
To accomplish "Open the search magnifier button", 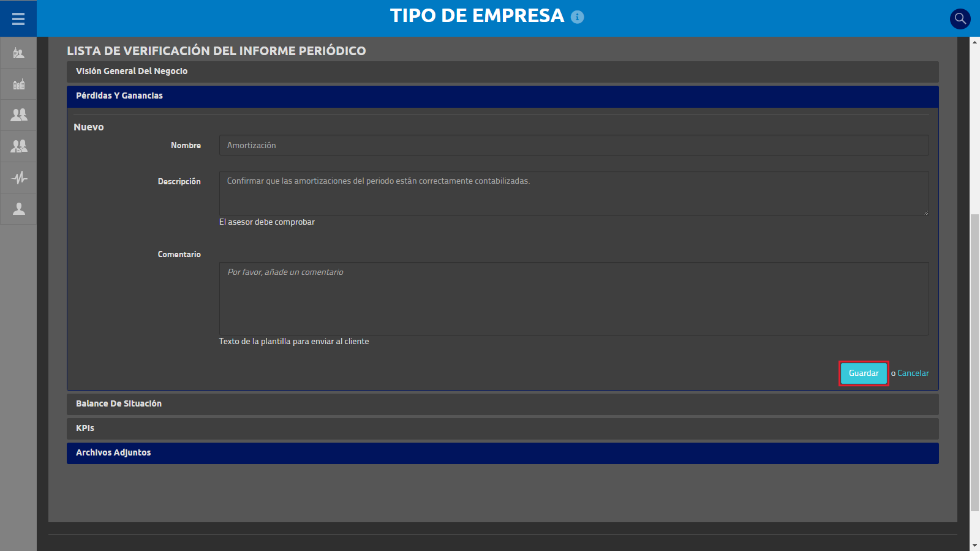I will pos(960,18).
